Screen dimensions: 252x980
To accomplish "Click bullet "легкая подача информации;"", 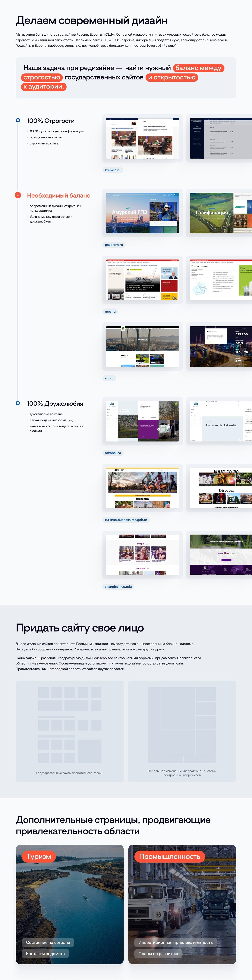I will click(x=51, y=420).
